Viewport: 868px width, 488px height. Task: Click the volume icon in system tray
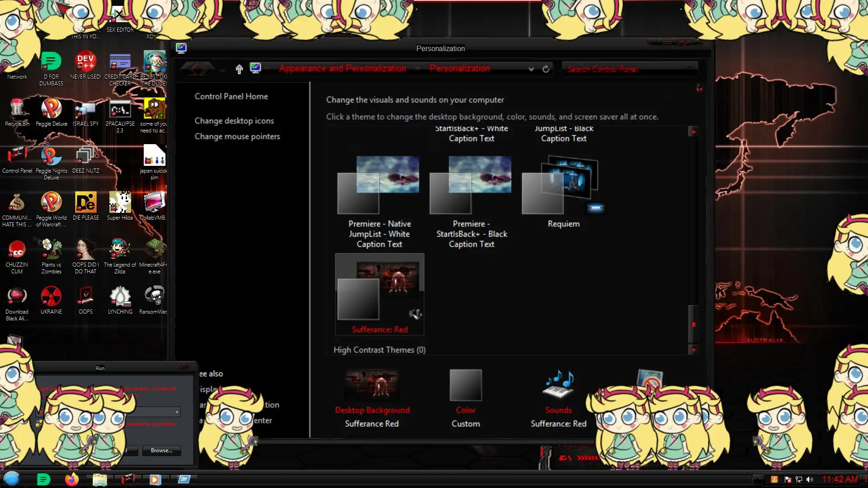810,479
